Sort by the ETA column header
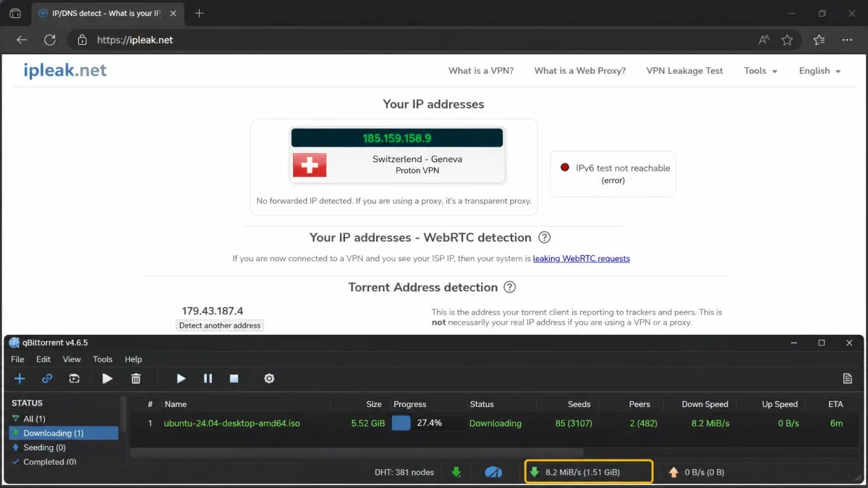The height and width of the screenshot is (488, 868). [x=835, y=404]
